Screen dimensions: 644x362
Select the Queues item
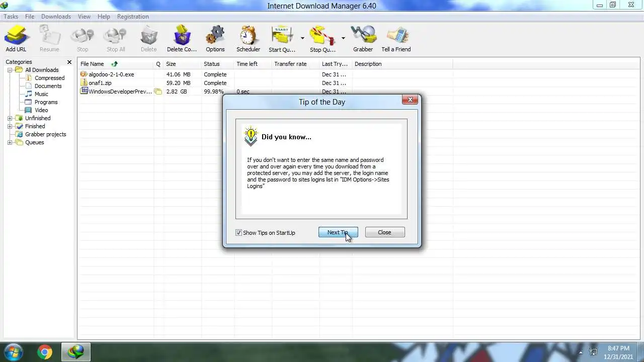pos(34,142)
